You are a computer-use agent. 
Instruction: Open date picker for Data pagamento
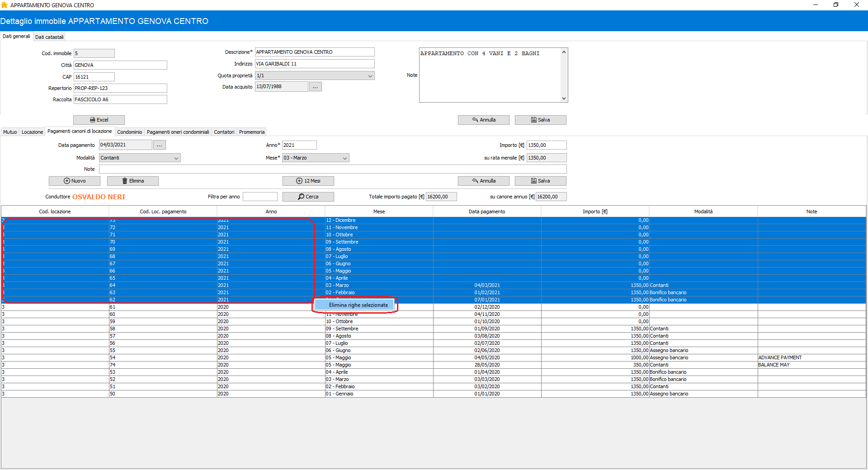click(x=159, y=145)
